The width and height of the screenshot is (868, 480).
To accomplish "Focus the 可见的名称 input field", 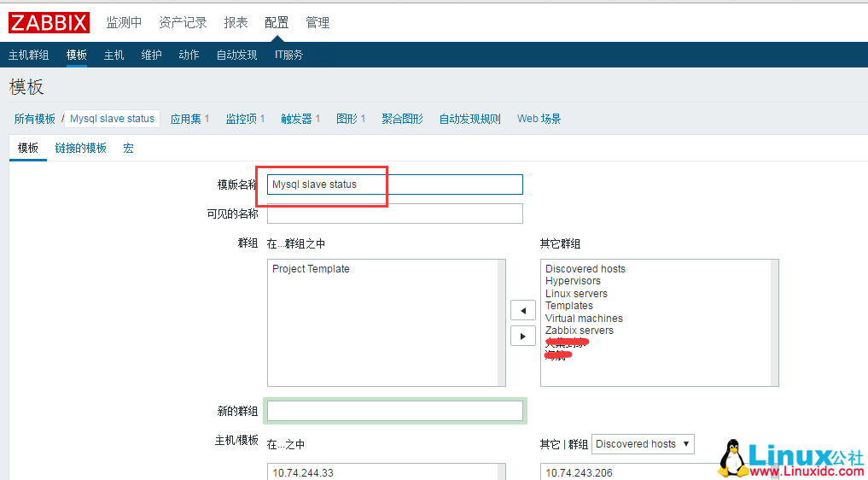I will pyautogui.click(x=394, y=214).
